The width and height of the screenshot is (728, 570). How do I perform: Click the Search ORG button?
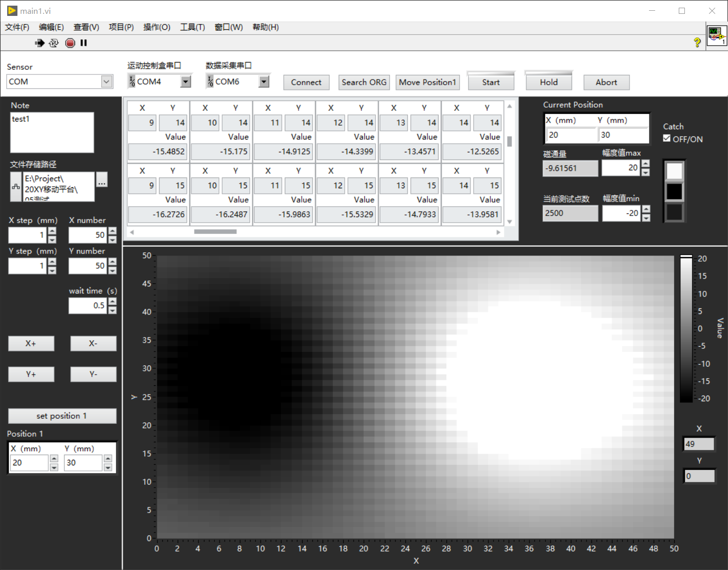(x=364, y=82)
